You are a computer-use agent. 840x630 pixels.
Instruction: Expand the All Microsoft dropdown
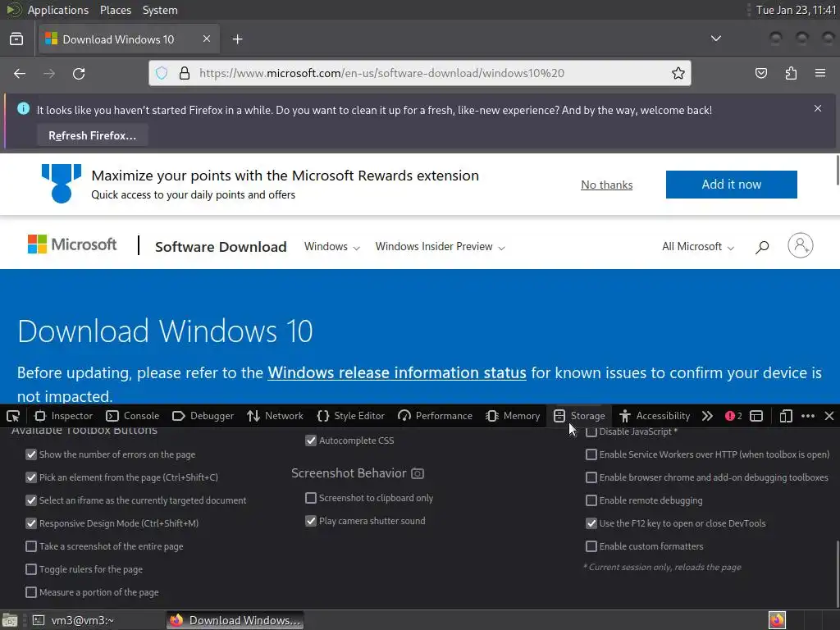tap(698, 246)
